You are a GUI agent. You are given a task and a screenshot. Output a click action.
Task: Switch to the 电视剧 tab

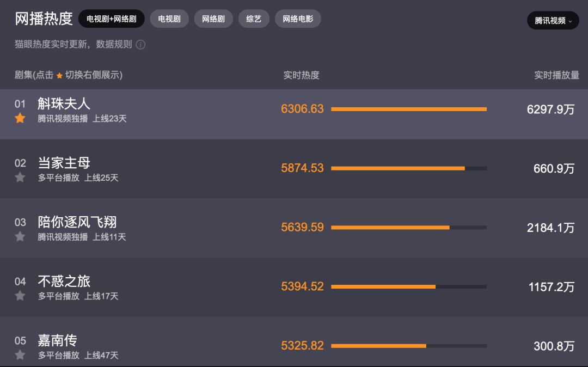[x=169, y=19]
